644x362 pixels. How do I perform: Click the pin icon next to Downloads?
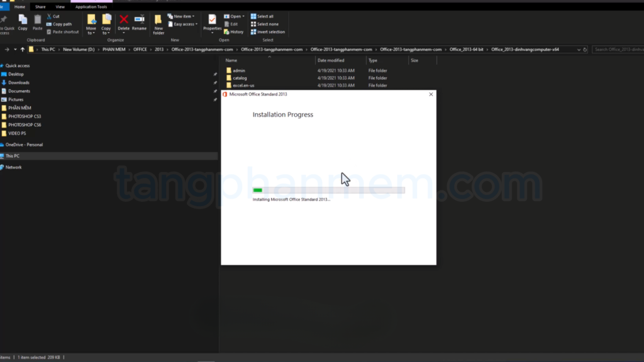tap(215, 82)
